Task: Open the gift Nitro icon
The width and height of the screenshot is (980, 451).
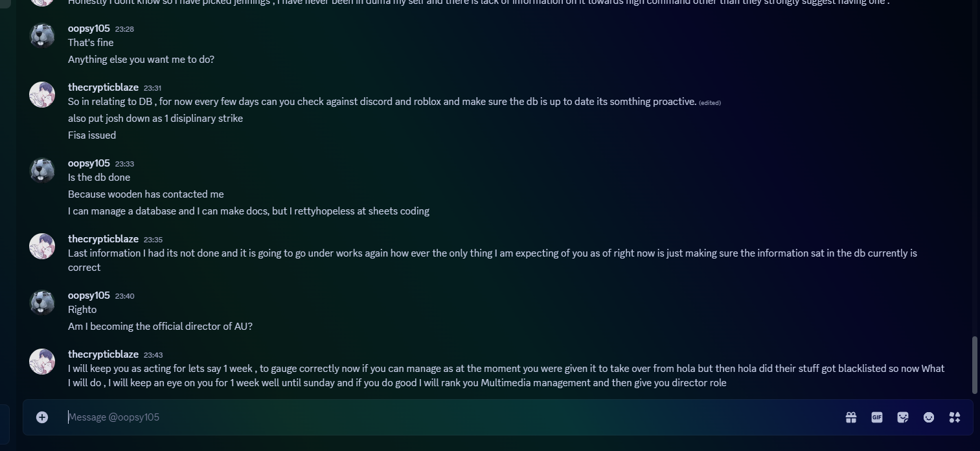Action: click(x=851, y=417)
